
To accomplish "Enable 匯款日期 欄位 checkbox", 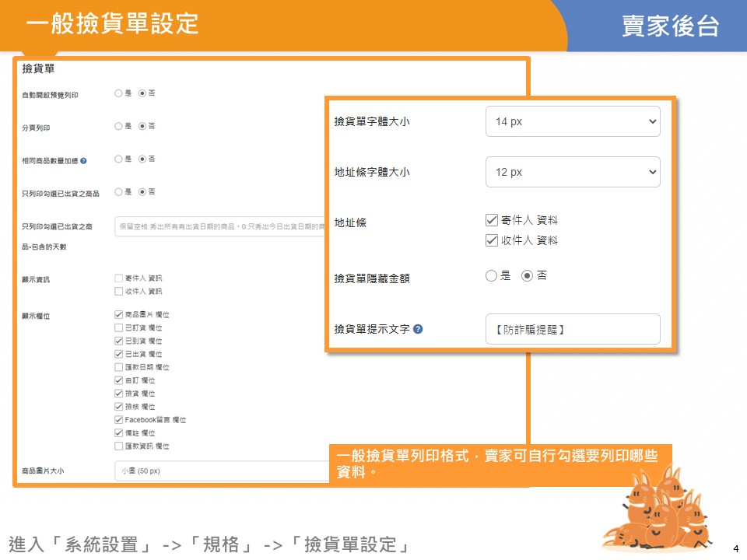I will (x=118, y=367).
